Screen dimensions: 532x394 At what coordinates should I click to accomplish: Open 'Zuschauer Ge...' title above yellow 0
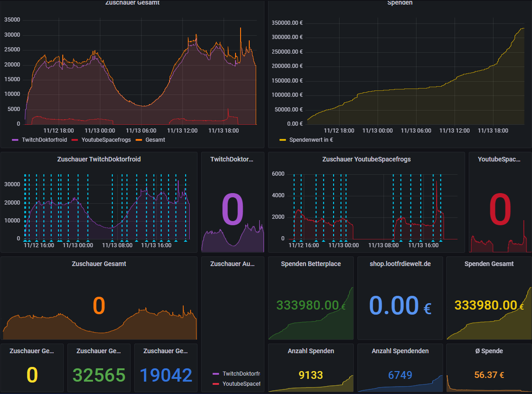32,351
